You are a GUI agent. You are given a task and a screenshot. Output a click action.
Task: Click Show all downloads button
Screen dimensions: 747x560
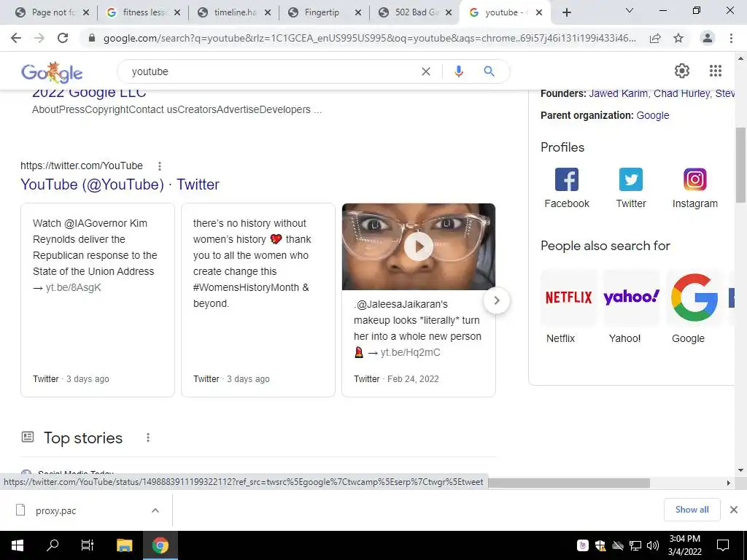click(692, 510)
